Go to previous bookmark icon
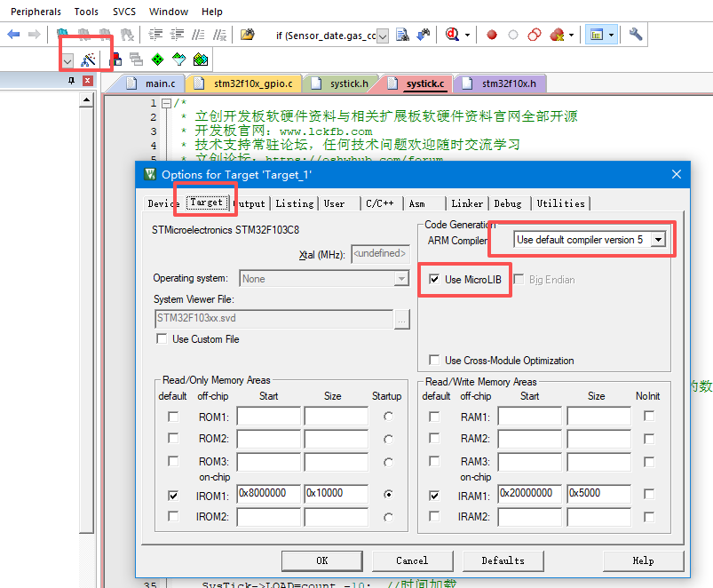Viewport: 713px width, 588px height. point(83,35)
